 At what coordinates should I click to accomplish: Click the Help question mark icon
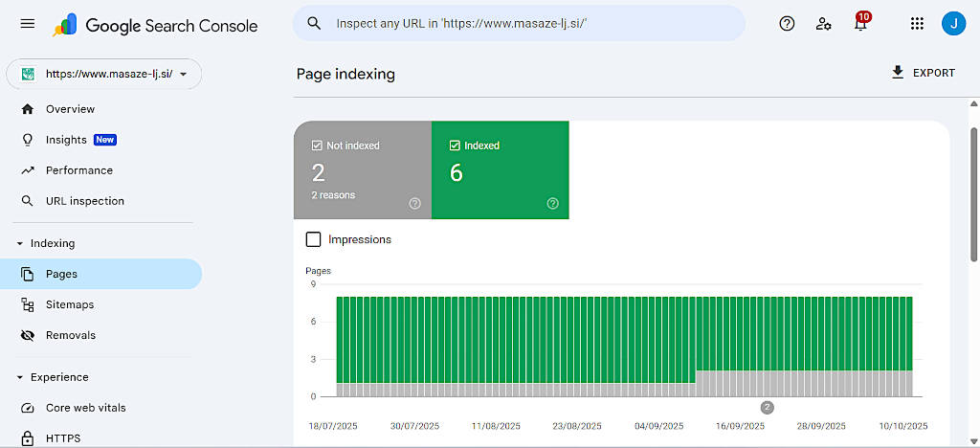[x=787, y=24]
